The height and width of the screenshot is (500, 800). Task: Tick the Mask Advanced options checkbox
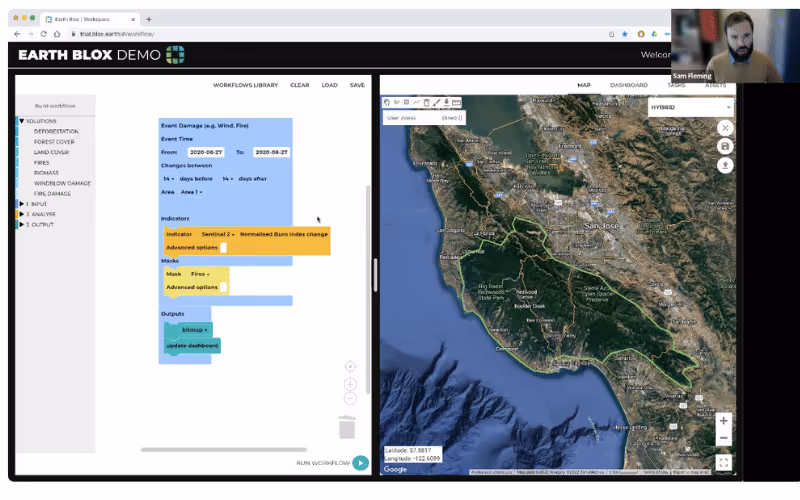223,287
